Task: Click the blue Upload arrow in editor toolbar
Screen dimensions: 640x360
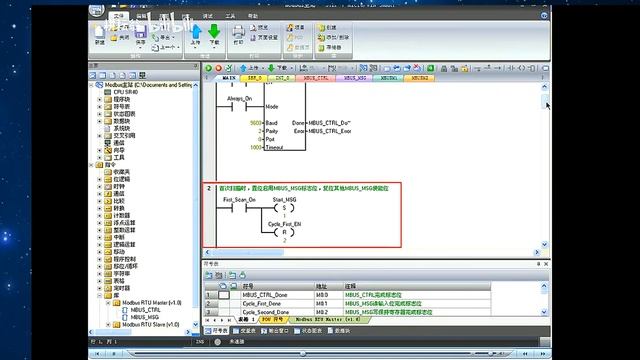Action: click(243, 68)
